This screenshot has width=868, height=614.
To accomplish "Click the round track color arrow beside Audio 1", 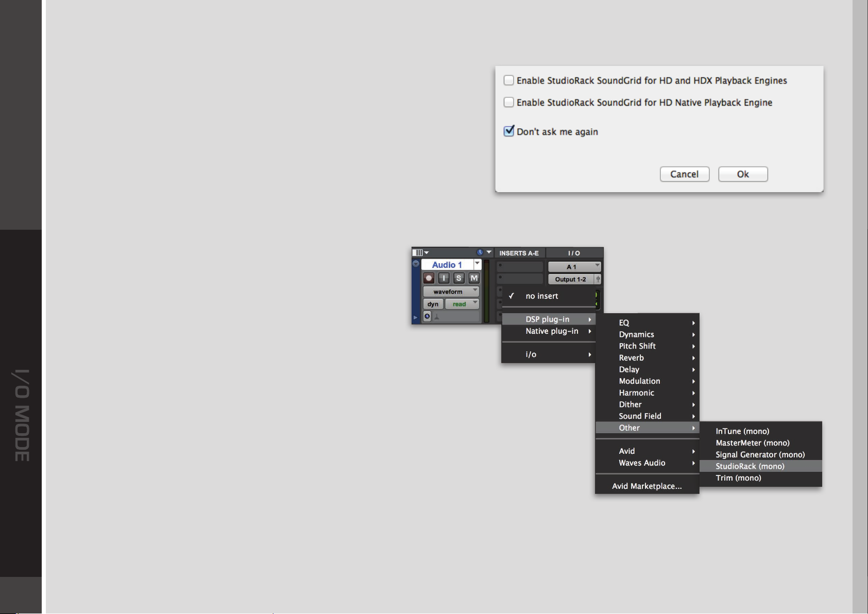I will 416,264.
